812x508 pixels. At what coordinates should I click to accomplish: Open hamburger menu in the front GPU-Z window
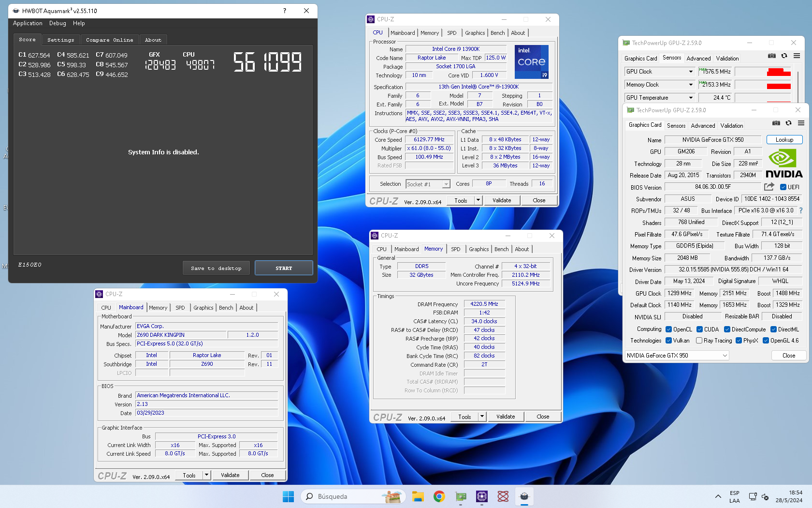801,123
